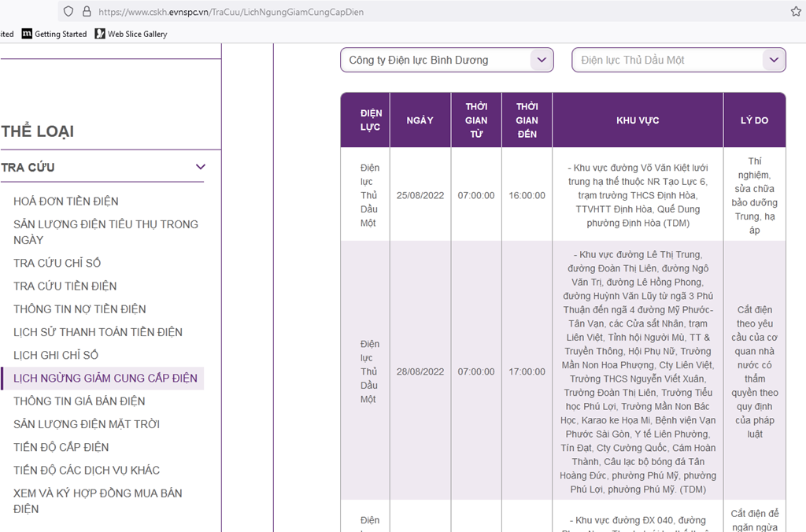806x532 pixels.
Task: Open THÔNG TIN NỢ TIỀN ĐIỆN
Action: coord(79,309)
